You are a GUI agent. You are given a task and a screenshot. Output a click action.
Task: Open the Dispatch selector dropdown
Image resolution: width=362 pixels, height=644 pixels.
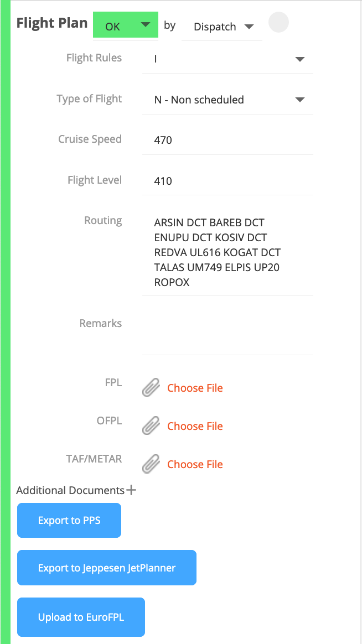(x=221, y=26)
